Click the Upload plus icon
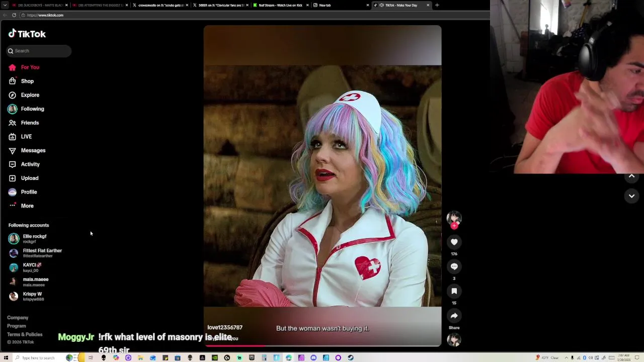 coord(13,178)
